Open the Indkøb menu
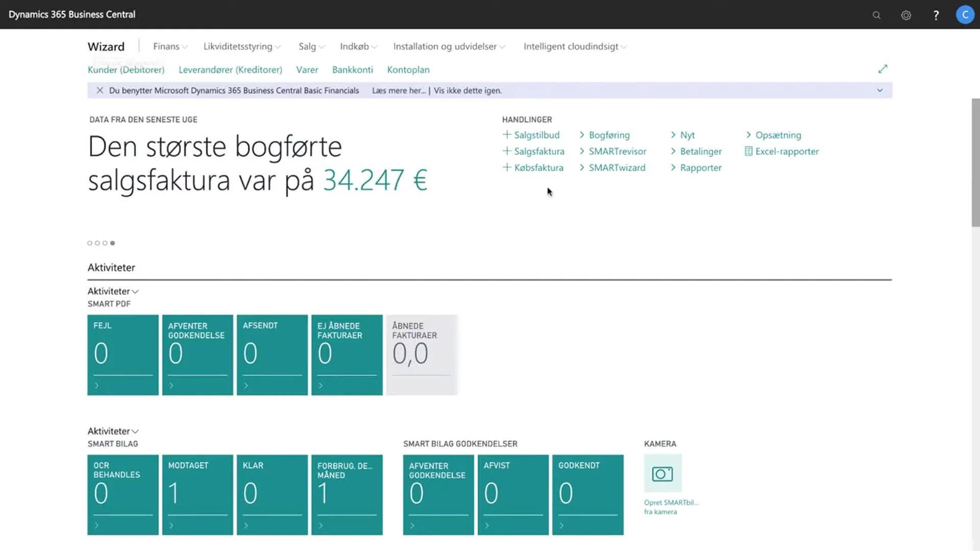Screen dimensions: 980x551 359,46
